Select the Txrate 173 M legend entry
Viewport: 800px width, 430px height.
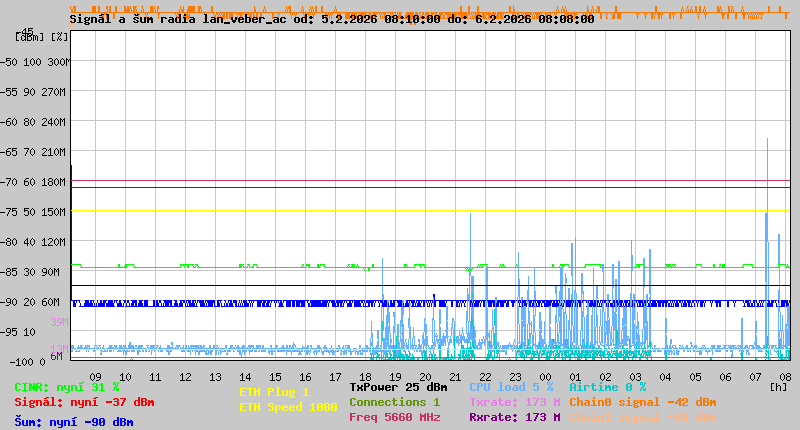coord(514,402)
